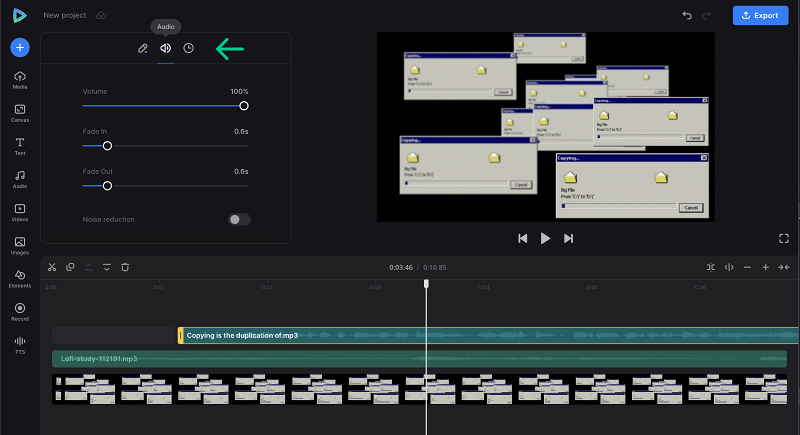Skip to the previous clip
Viewport: 800px width, 435px height.
coord(522,239)
